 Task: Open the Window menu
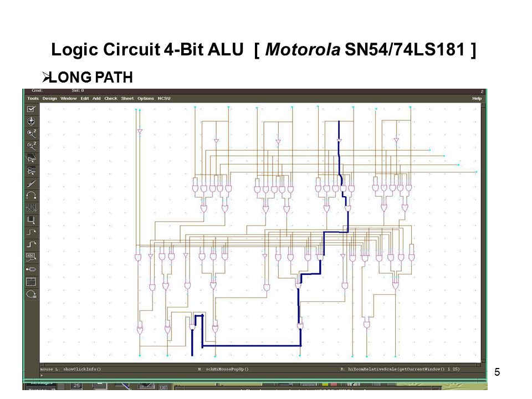coord(69,99)
